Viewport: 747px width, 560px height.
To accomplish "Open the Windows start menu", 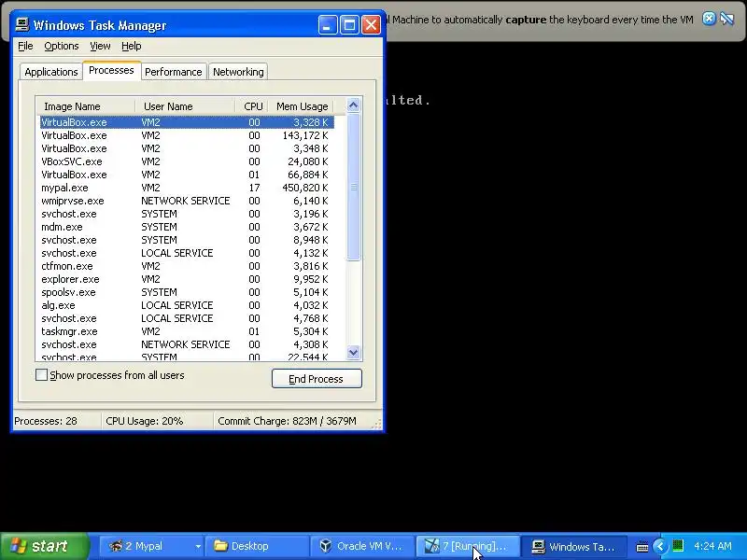I will pos(45,546).
